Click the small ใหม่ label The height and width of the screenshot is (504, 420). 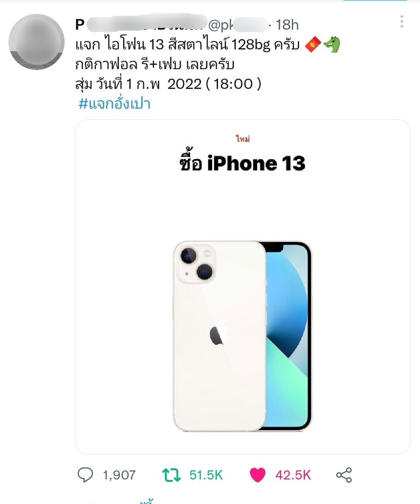[243, 139]
